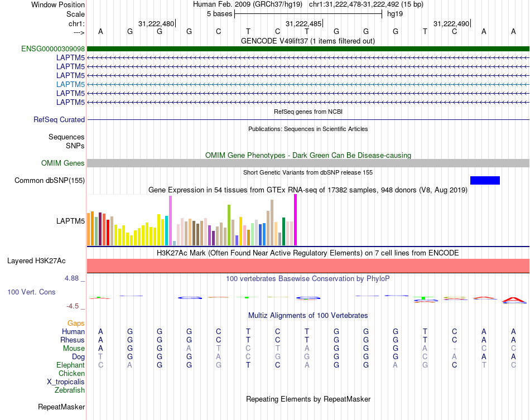The image size is (530, 420).
Task: Open the H3K27Ac Mark ENCODE track title
Action: pos(308,253)
